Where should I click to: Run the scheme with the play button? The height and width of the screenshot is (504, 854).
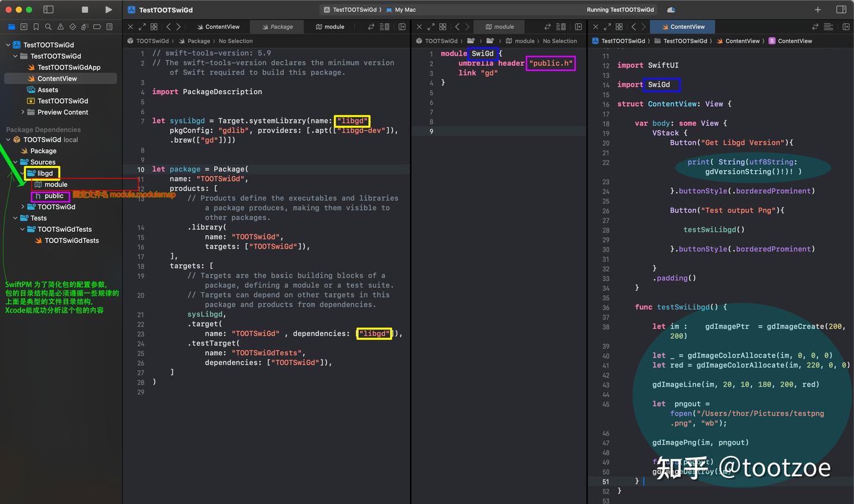click(x=109, y=9)
